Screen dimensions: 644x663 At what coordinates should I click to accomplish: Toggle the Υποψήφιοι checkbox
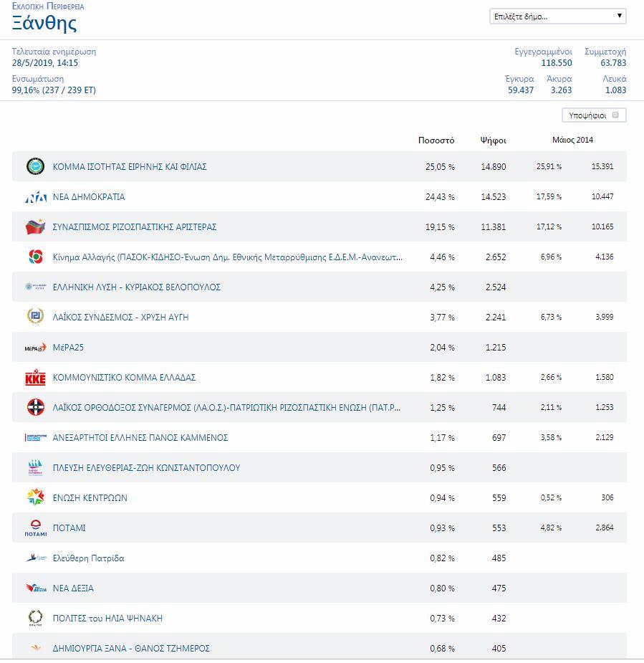pos(615,115)
